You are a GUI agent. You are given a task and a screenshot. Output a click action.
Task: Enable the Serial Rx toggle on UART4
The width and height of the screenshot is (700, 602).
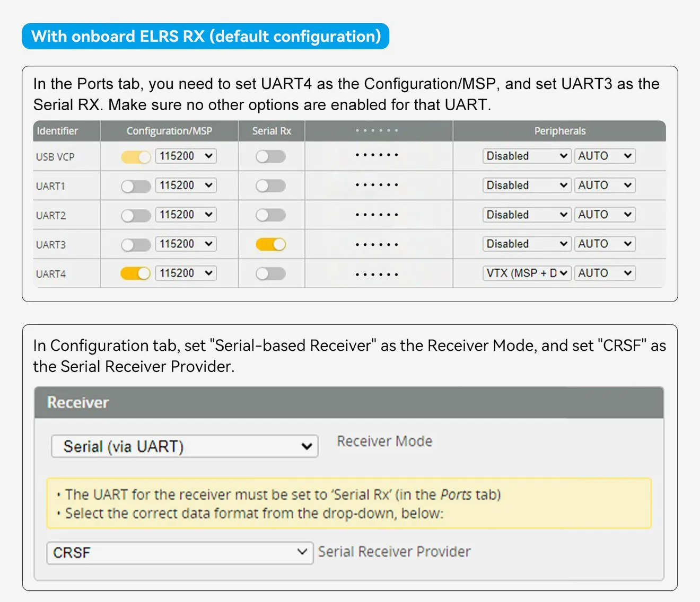[271, 273]
